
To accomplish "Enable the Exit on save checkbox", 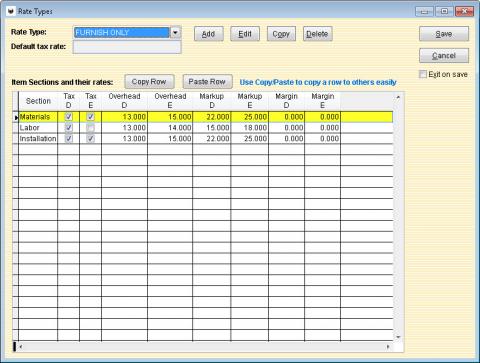I will tap(423, 74).
